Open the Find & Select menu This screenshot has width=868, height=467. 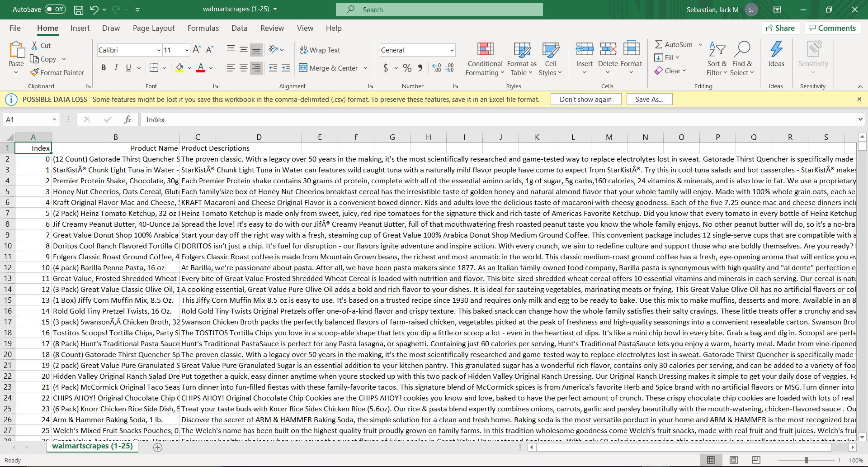[742, 59]
